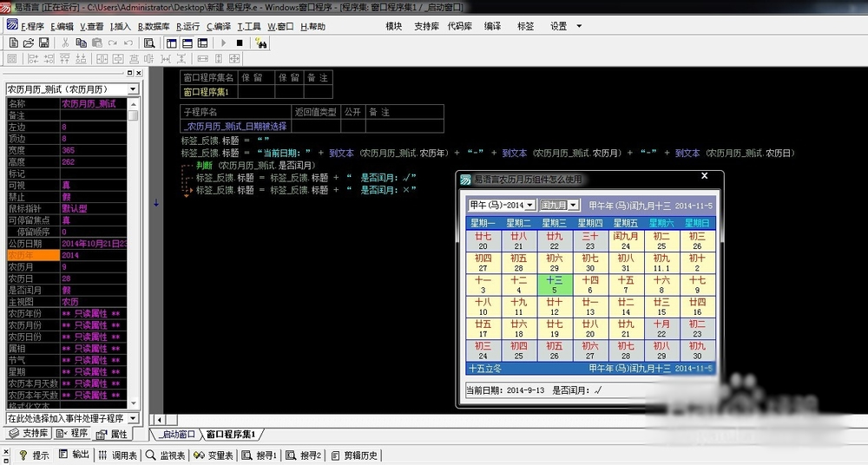Click the E language app logo icon
The height and width of the screenshot is (465, 868).
coord(12,25)
